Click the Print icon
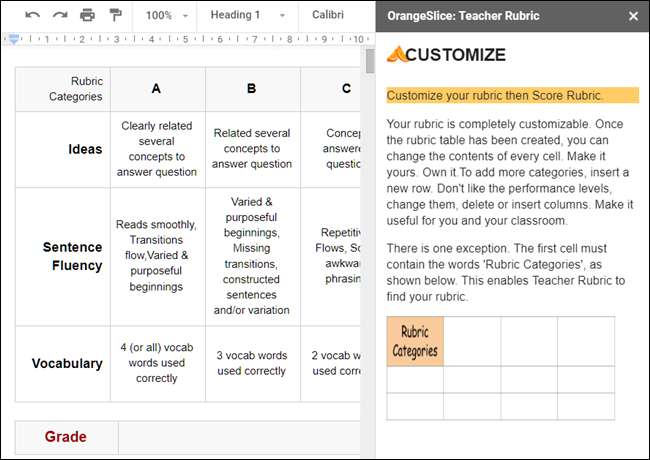The image size is (650, 460). [87, 15]
